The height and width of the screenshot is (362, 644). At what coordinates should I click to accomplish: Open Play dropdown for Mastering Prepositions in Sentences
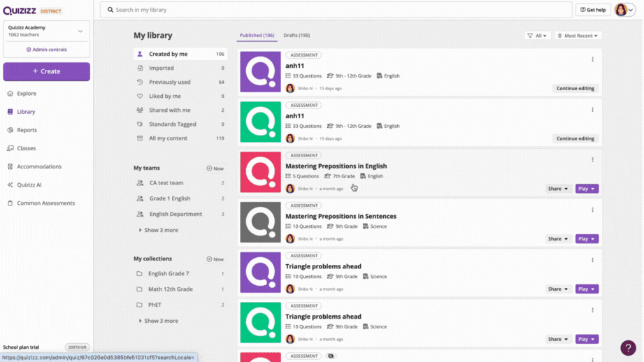click(x=587, y=239)
